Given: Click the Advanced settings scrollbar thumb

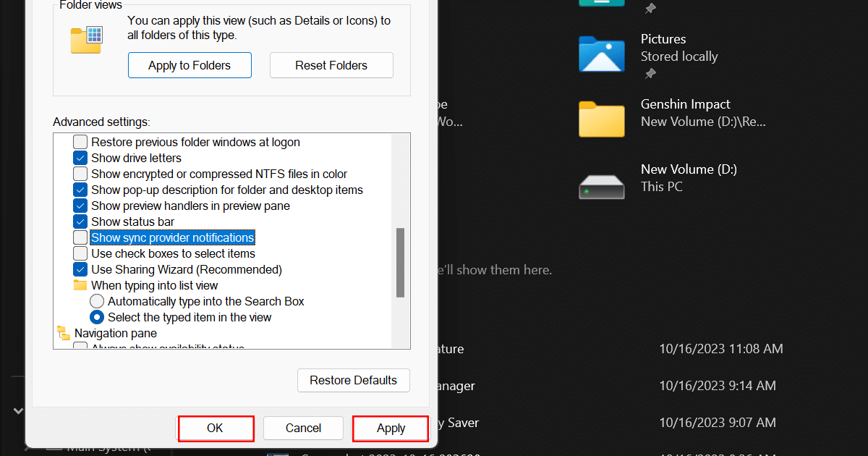Looking at the screenshot, I should (400, 262).
